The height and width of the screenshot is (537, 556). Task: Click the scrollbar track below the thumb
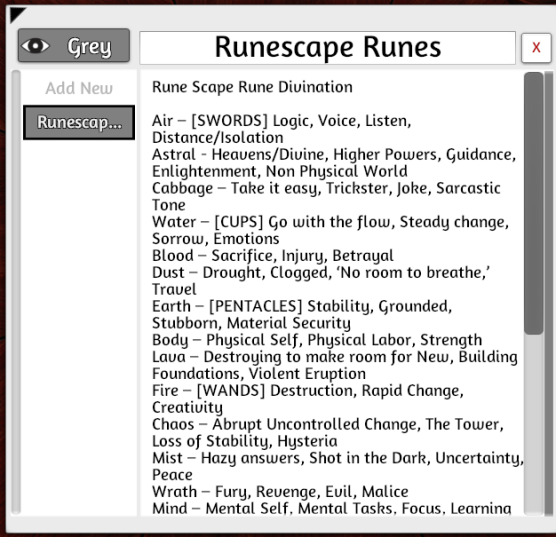[533, 424]
